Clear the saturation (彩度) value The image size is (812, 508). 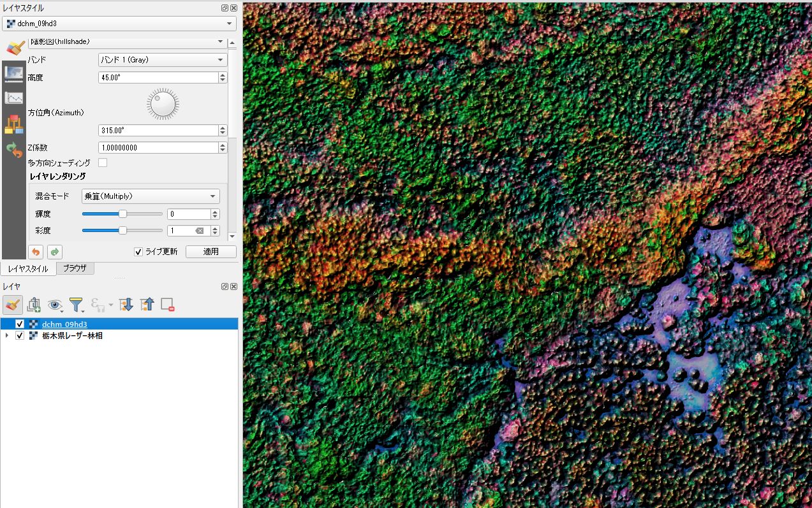[200, 231]
